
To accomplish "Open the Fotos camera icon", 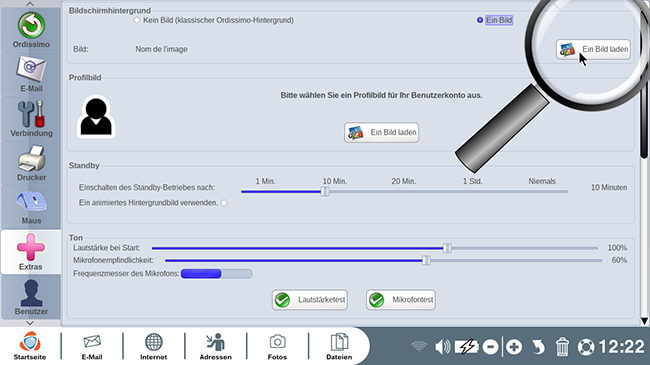I will click(x=277, y=346).
